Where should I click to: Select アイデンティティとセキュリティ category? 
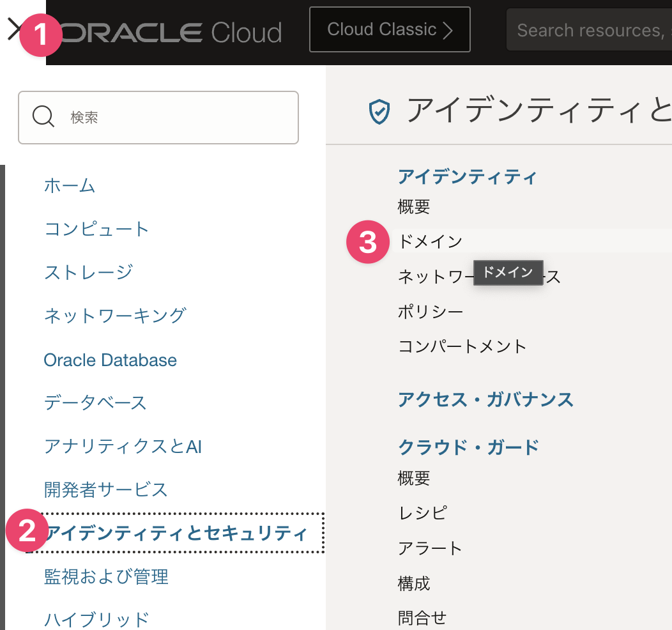[x=176, y=533]
